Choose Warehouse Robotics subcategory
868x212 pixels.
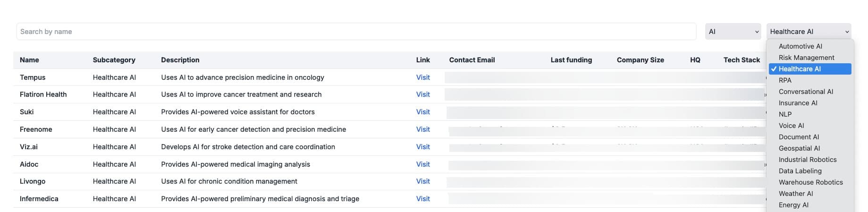(x=810, y=182)
